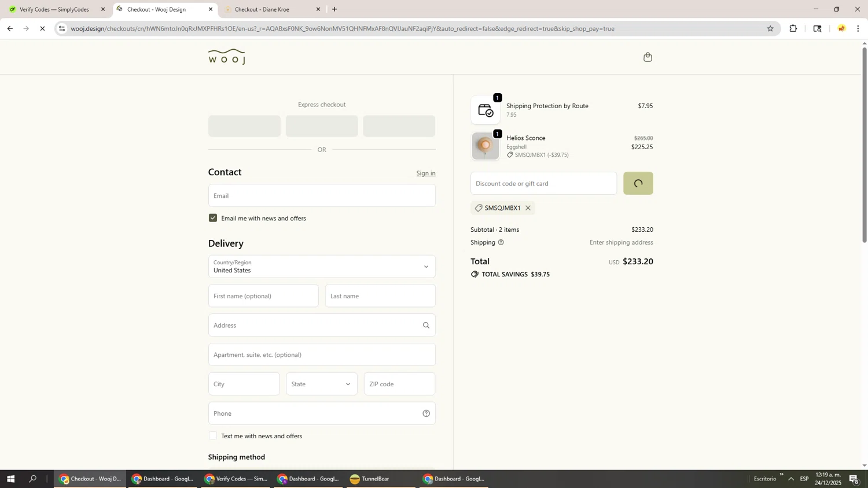The height and width of the screenshot is (488, 868).
Task: Close the Checkout - Diane Kroe tab
Action: [x=318, y=9]
